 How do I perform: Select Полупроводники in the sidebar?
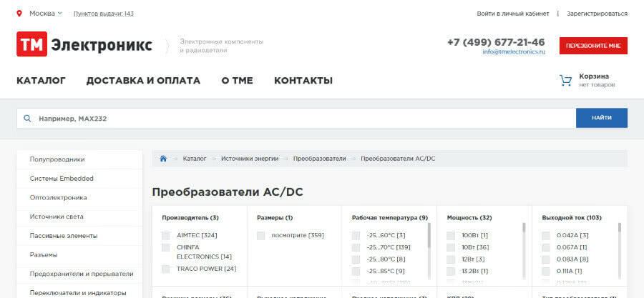[57, 159]
